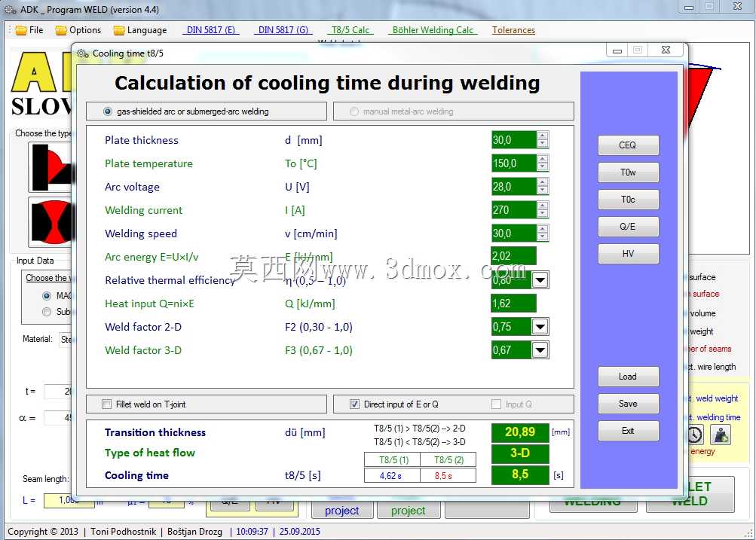Image resolution: width=756 pixels, height=540 pixels.
Task: Click the heat input field 1,62
Action: coord(513,304)
